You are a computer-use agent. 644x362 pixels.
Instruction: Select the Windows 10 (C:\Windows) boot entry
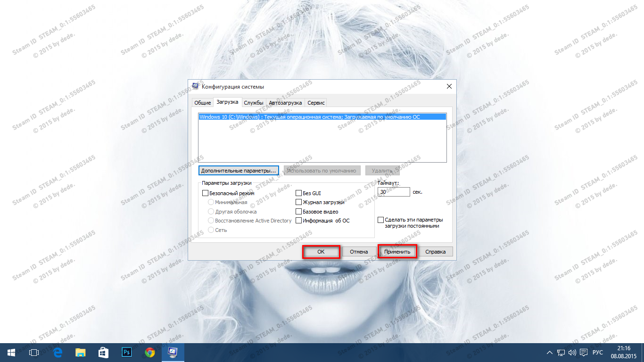[322, 117]
